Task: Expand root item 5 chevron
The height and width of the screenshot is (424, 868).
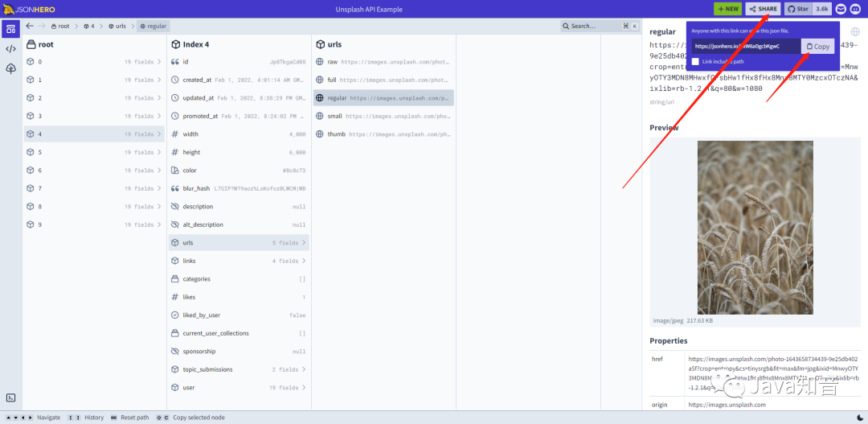Action: click(159, 152)
